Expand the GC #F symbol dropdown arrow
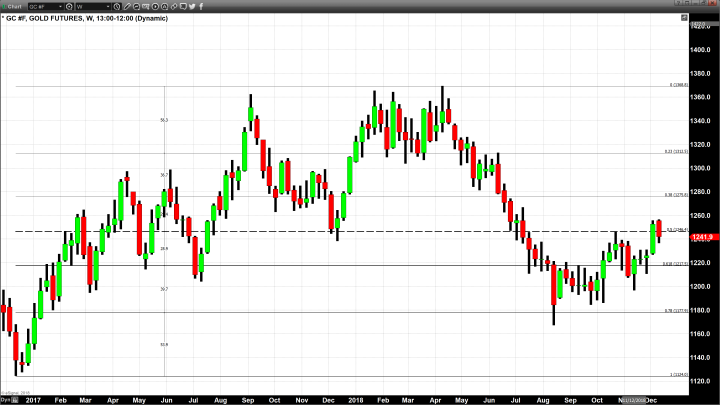 tap(61, 6)
